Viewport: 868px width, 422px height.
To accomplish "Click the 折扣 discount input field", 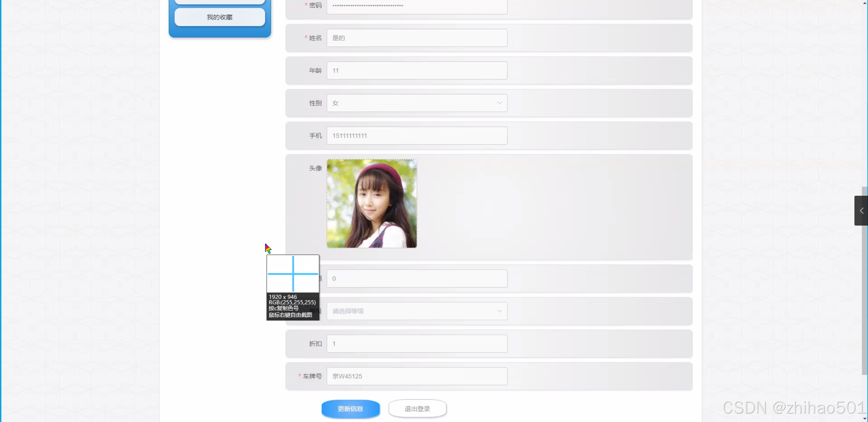I will point(417,344).
